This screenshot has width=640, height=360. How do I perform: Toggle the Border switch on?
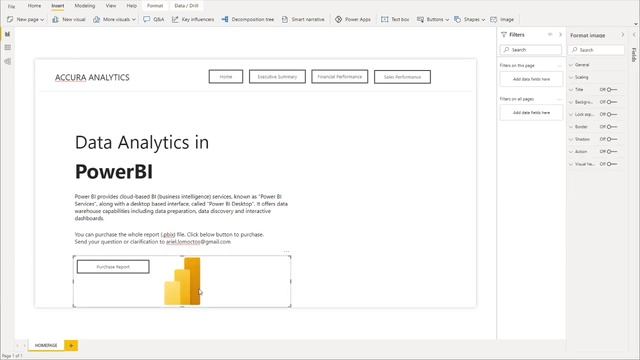tap(611, 127)
